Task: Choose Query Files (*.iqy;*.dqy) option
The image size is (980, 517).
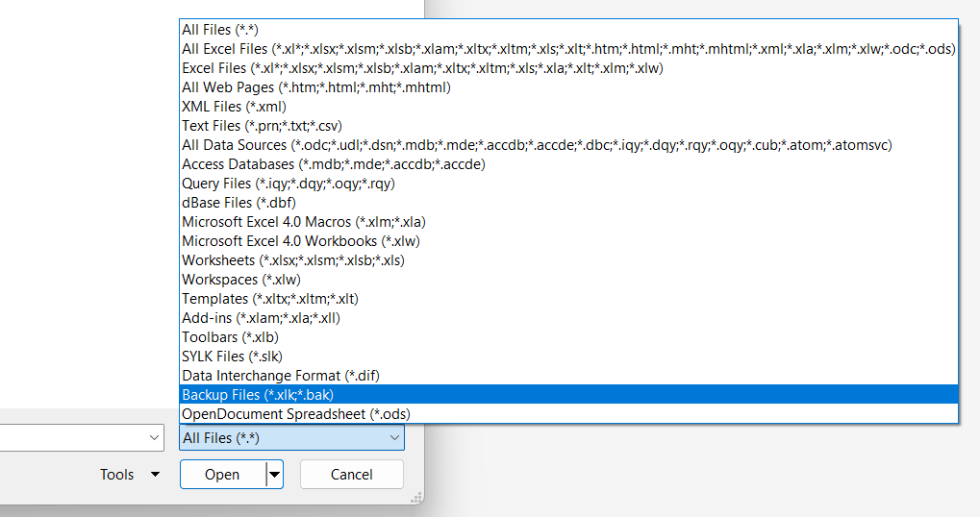Action: pyautogui.click(x=568, y=184)
